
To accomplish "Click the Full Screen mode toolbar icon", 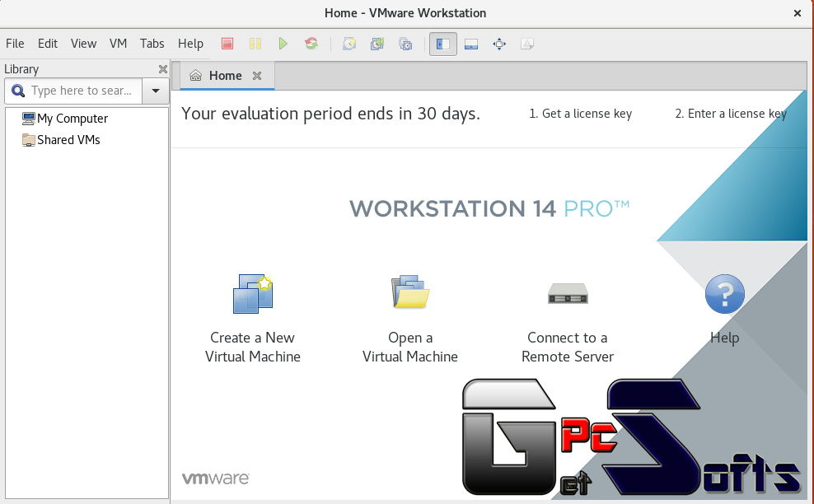I will tap(499, 44).
